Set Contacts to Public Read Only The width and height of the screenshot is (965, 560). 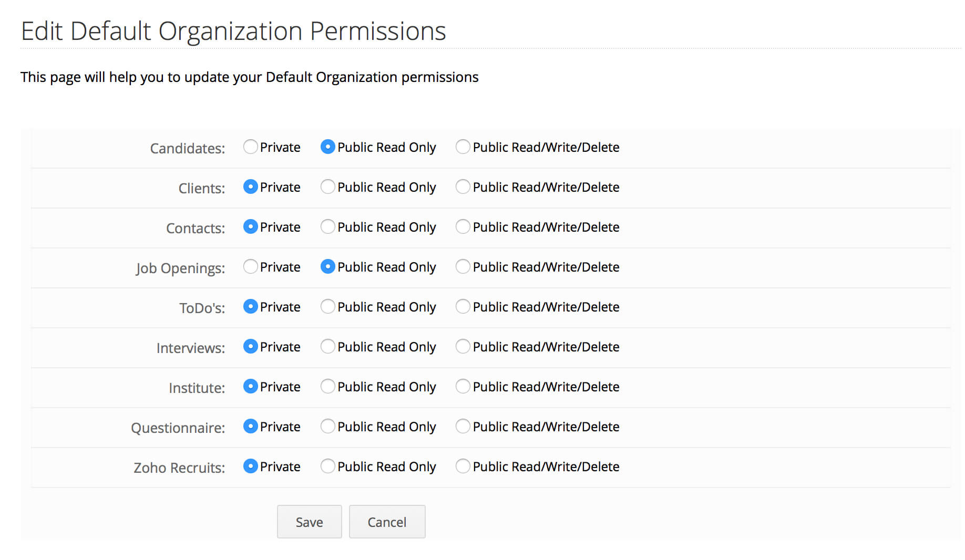point(328,227)
